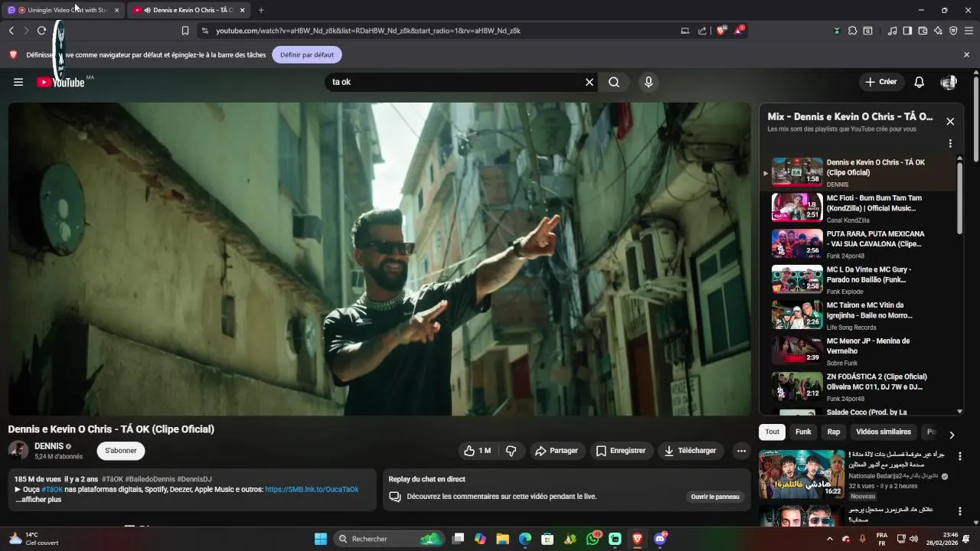Viewport: 980px width, 551px height.
Task: Open YouTube notifications bell
Action: (x=920, y=82)
